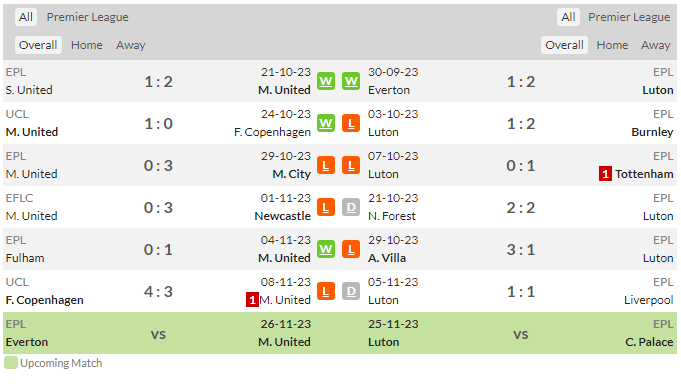Click the green W badge for the Fulham match
The width and height of the screenshot is (681, 390).
click(x=326, y=249)
